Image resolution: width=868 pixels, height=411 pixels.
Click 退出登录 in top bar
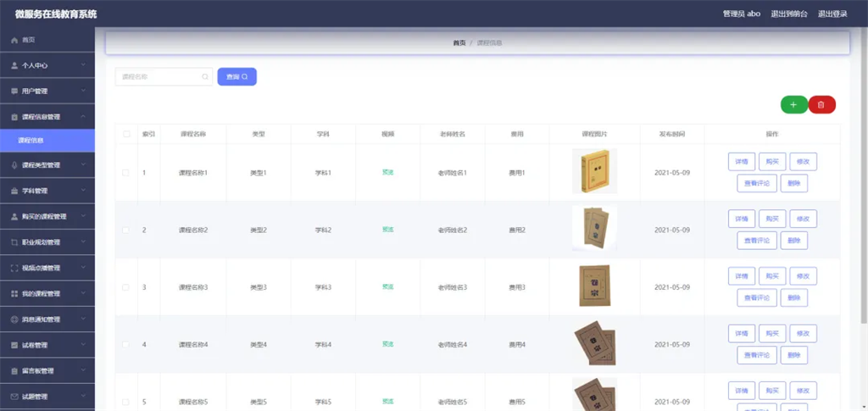pyautogui.click(x=832, y=14)
